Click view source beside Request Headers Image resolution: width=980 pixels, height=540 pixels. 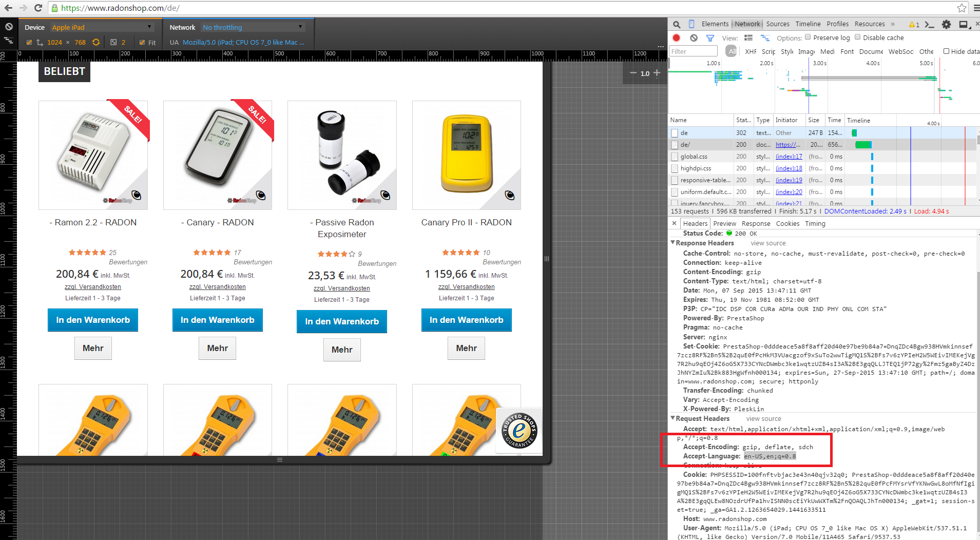[763, 419]
